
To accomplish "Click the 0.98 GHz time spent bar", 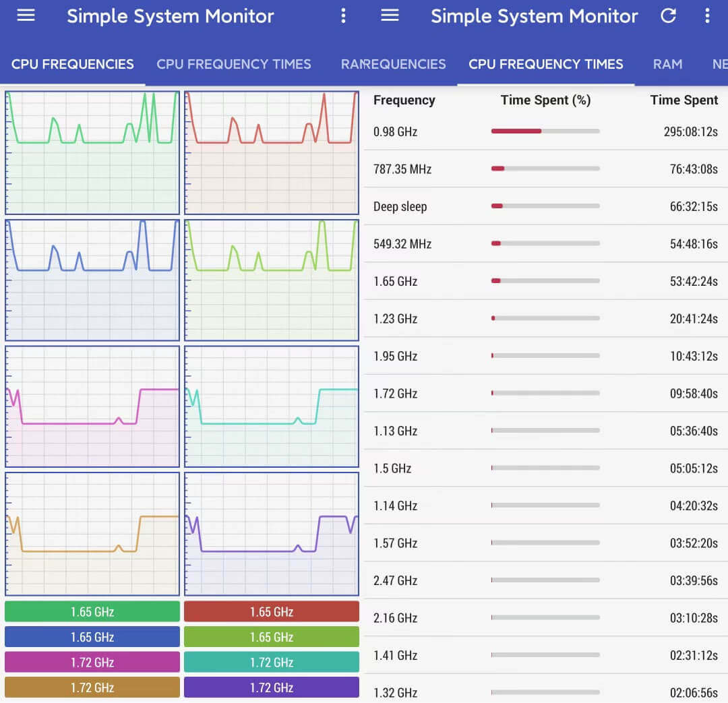I will click(x=545, y=131).
